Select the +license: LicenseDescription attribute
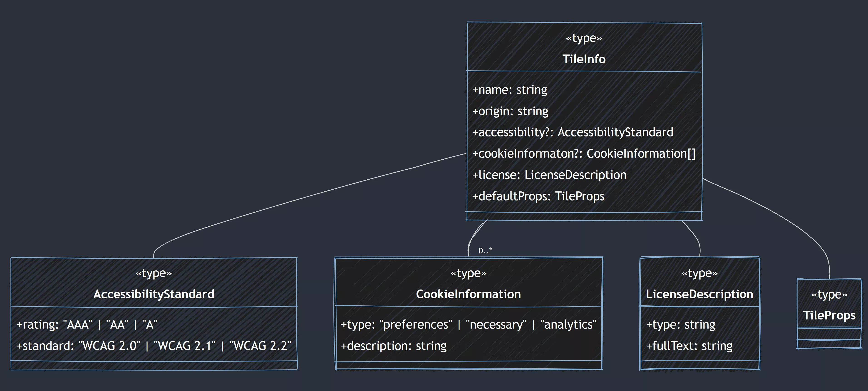The width and height of the screenshot is (868, 391). pyautogui.click(x=549, y=175)
